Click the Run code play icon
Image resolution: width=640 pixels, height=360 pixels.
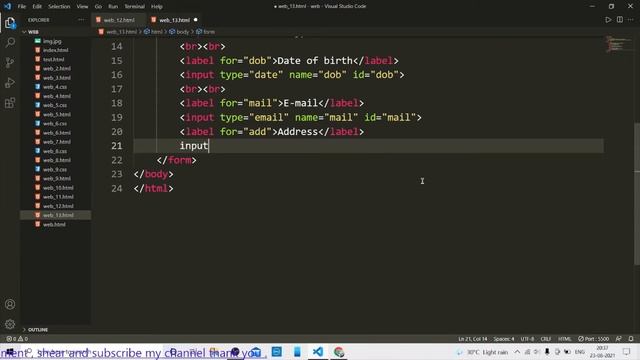(608, 20)
